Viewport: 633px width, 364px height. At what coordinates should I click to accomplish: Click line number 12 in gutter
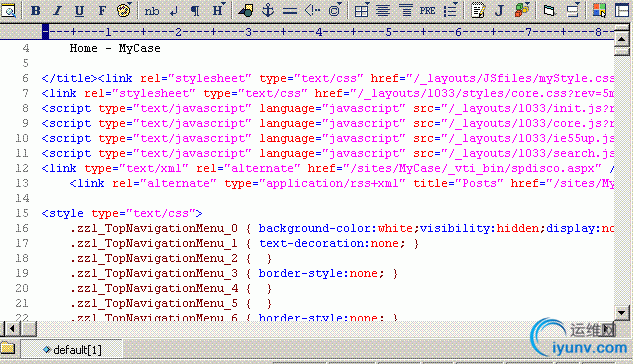22,168
